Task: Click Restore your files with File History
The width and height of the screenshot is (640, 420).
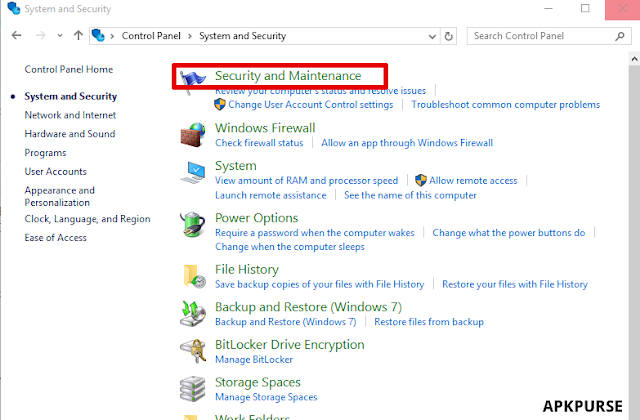Action: click(515, 284)
